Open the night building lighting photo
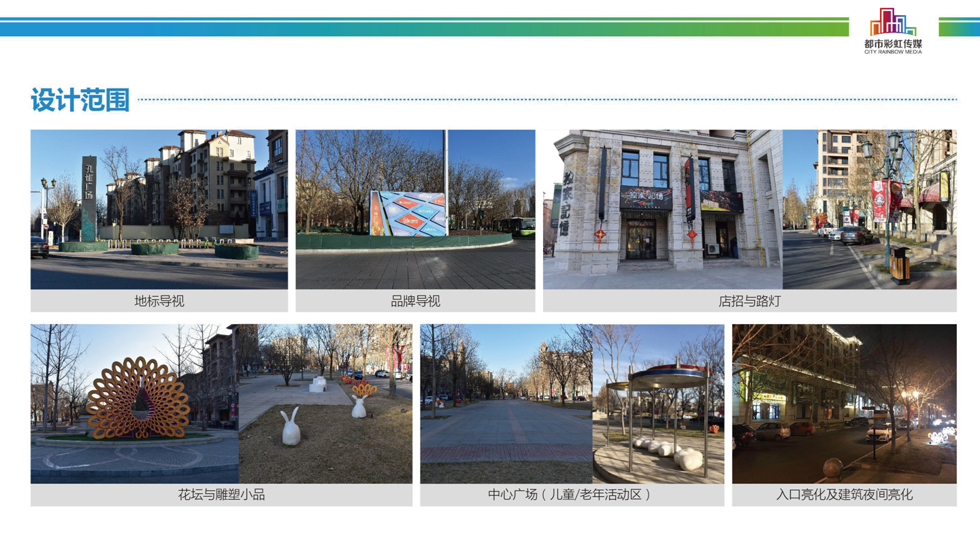 pos(844,404)
